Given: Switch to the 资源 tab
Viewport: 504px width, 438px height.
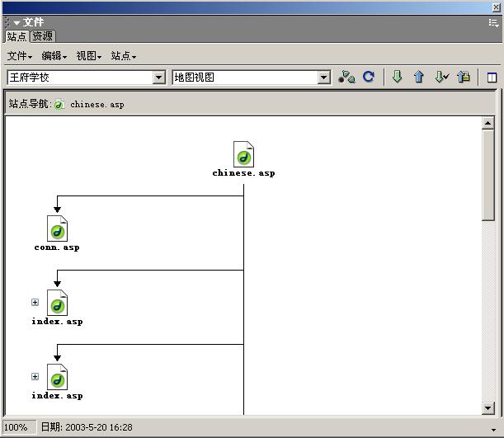Looking at the screenshot, I should (x=42, y=36).
